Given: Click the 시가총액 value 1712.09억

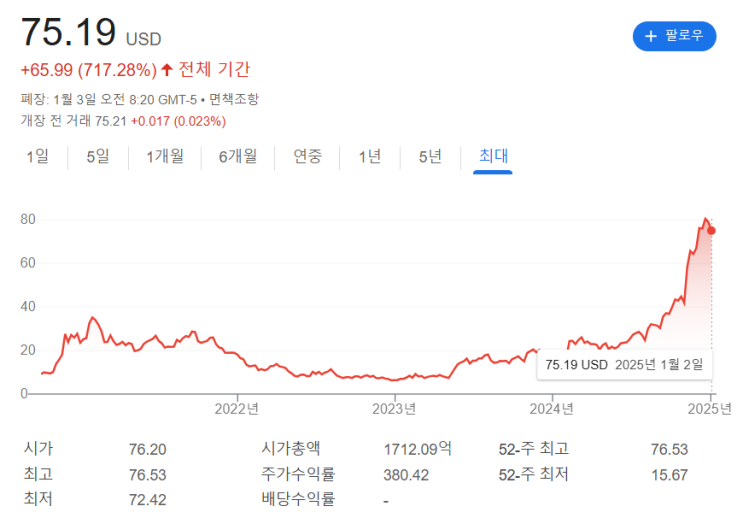Looking at the screenshot, I should (x=417, y=450).
